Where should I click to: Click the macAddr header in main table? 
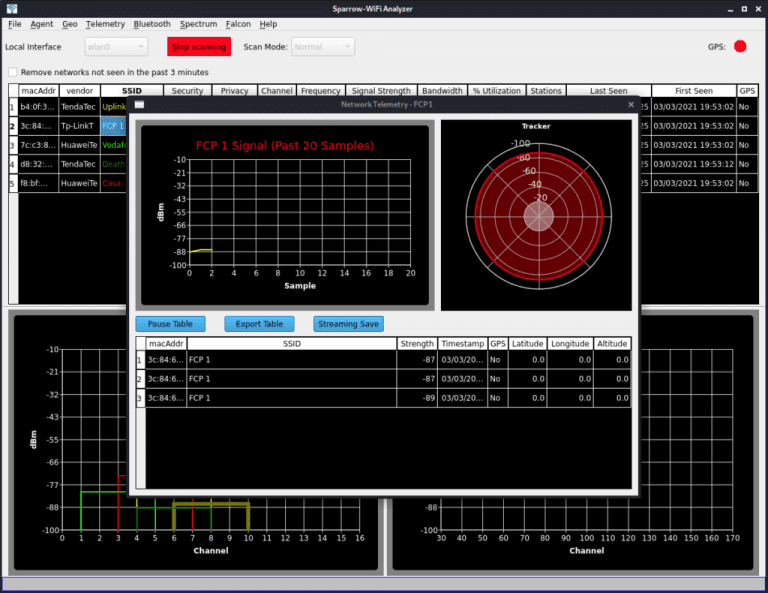37,91
